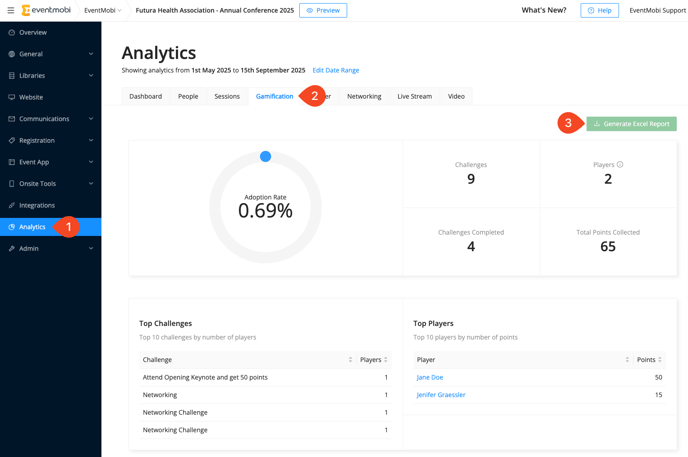Image resolution: width=688 pixels, height=457 pixels.
Task: Click the General globe icon
Action: (x=12, y=54)
